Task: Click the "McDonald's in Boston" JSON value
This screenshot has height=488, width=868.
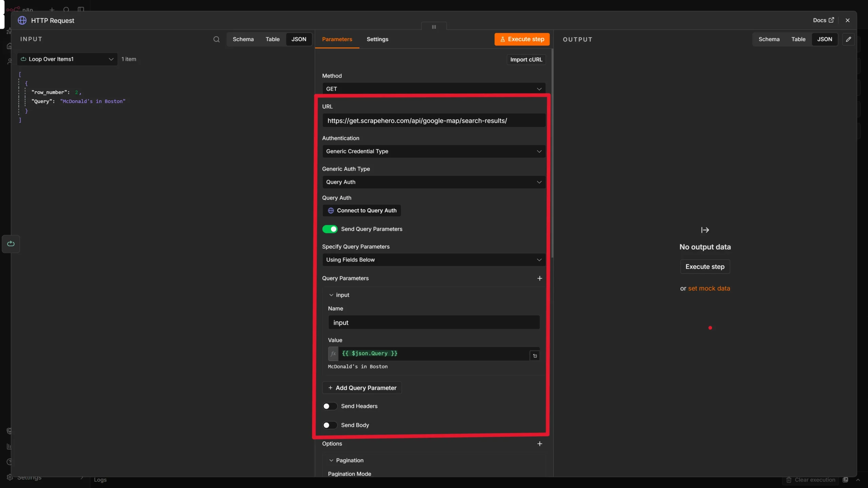Action: 93,101
